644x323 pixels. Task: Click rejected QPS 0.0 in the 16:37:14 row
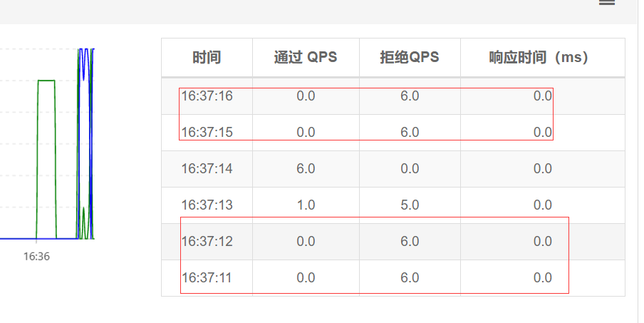[410, 168]
